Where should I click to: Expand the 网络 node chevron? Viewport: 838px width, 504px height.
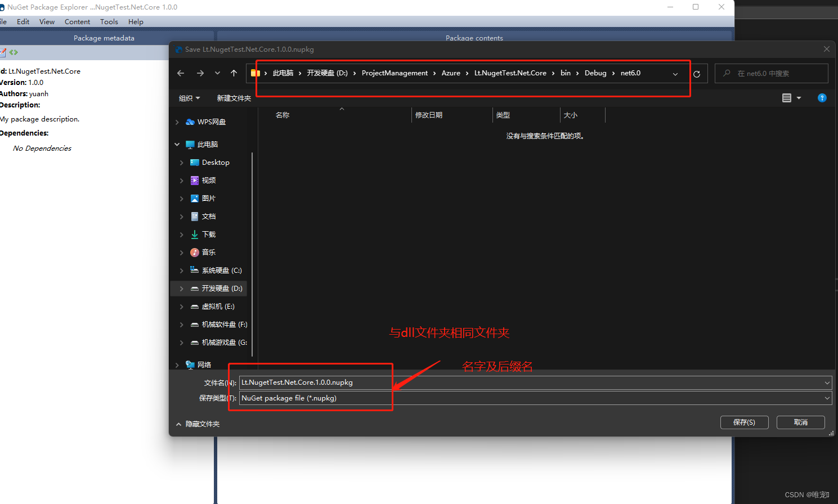click(177, 365)
